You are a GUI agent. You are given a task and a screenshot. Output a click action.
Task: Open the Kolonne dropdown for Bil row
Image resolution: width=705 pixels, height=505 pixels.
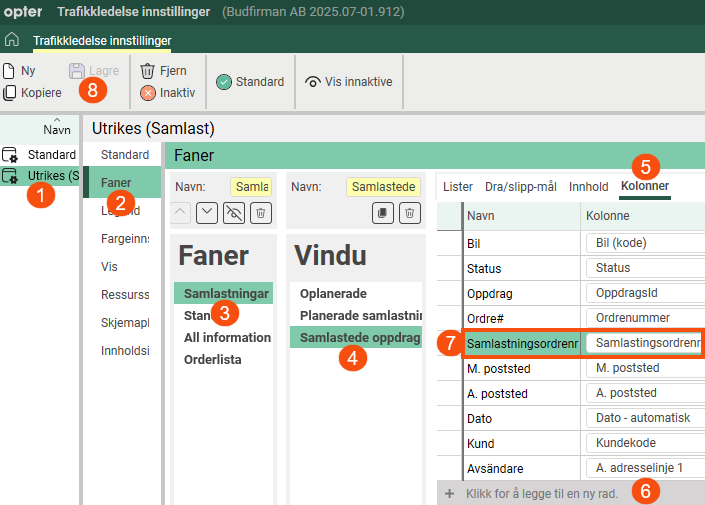tap(644, 243)
